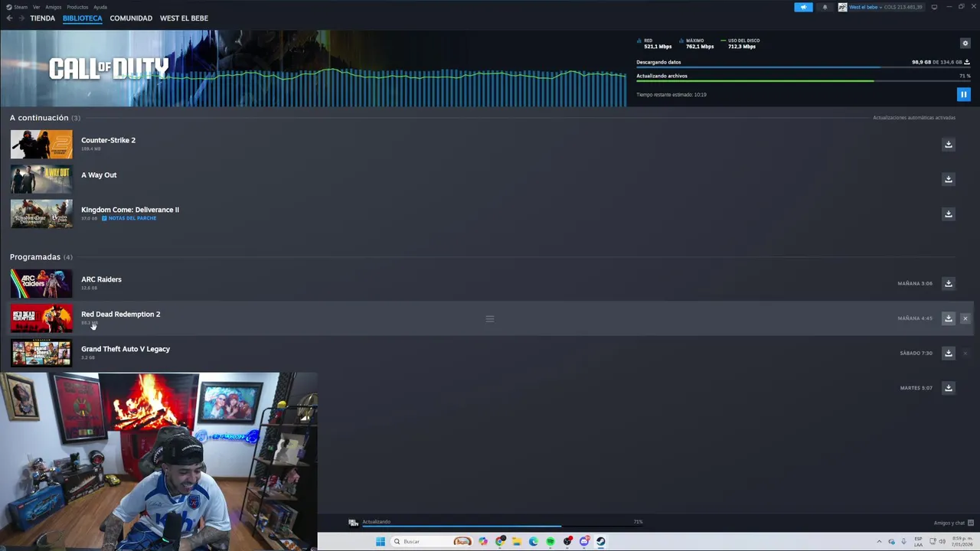Click the Kingdom Come: Deliverance II thumbnail

pyautogui.click(x=41, y=214)
